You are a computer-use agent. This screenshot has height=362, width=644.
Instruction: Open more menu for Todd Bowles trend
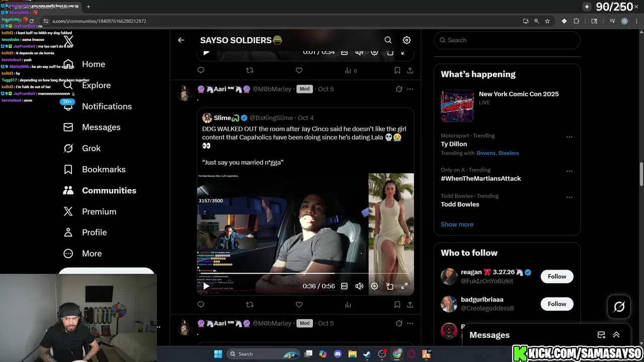pyautogui.click(x=569, y=197)
